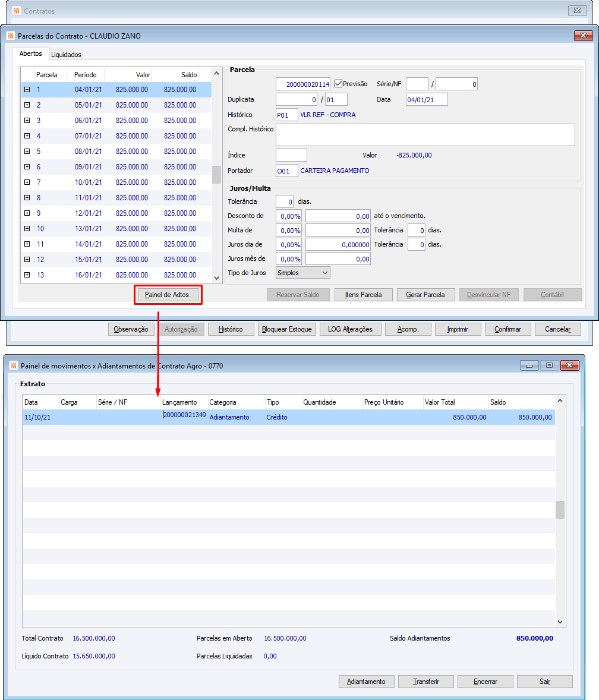This screenshot has width=599, height=700.
Task: Minimize the Painel de movimentos window
Action: click(x=529, y=365)
